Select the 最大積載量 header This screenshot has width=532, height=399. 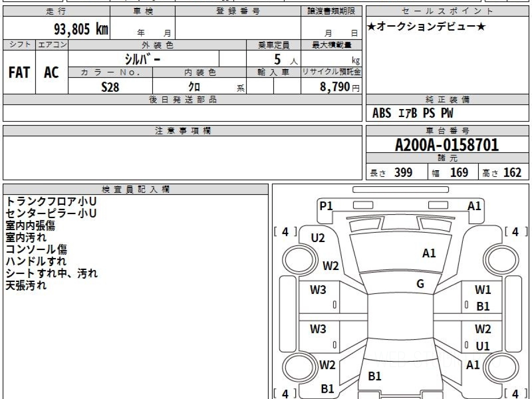332,45
